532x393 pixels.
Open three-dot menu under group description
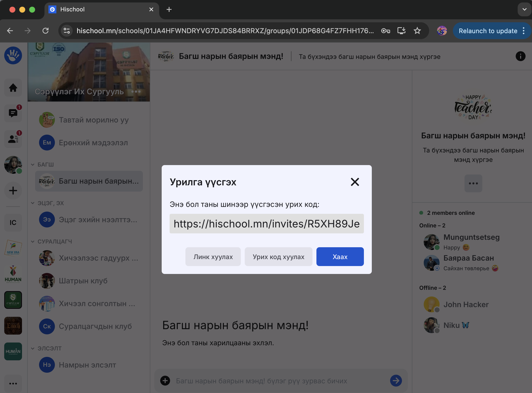473,183
